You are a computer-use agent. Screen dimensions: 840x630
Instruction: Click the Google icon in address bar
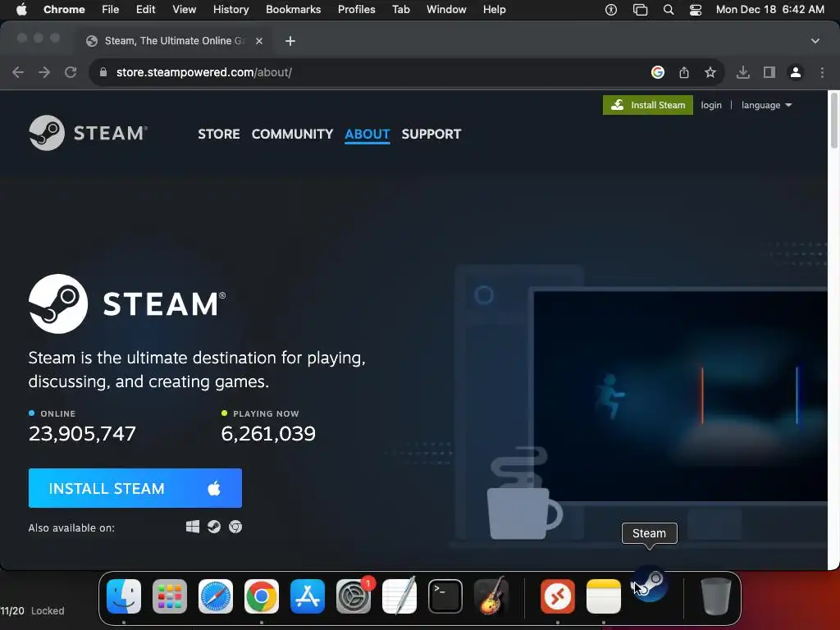coord(658,72)
